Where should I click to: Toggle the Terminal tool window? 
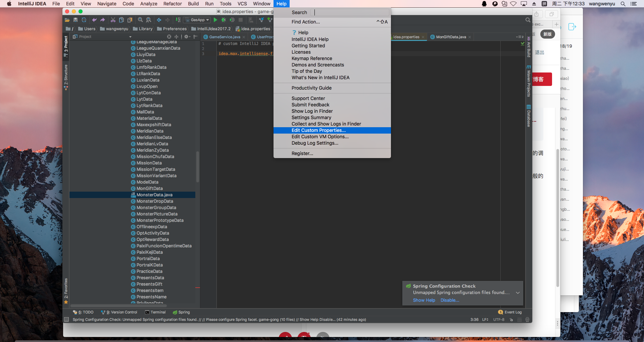click(155, 312)
